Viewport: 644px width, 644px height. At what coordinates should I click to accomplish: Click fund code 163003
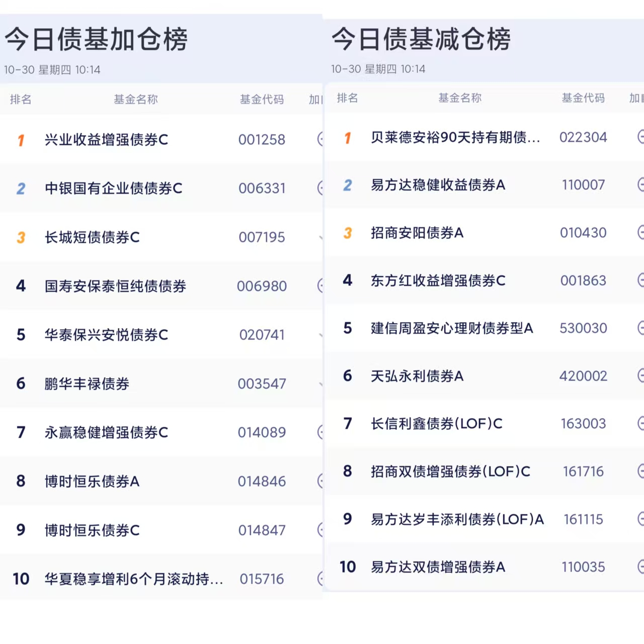click(583, 424)
